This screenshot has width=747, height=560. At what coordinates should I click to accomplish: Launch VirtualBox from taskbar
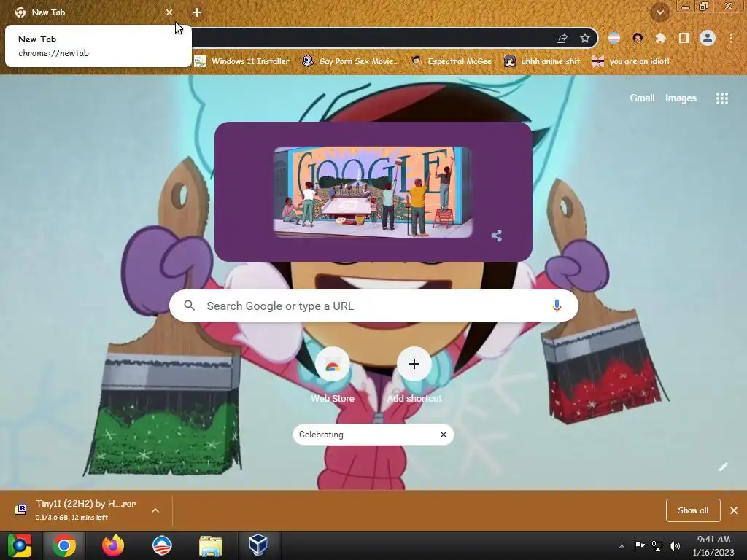pos(258,545)
